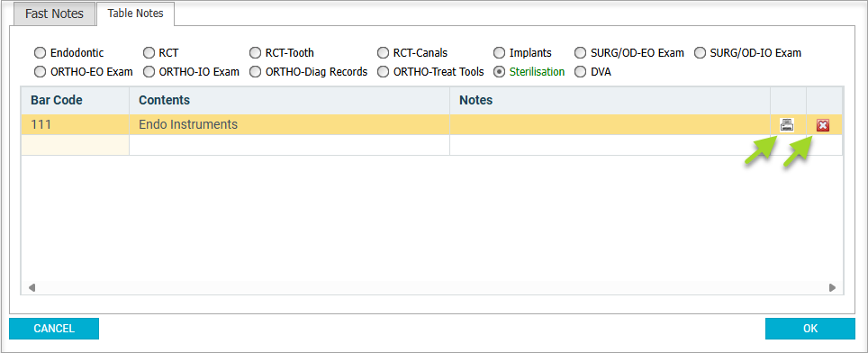Click the Notes cell of row 111
The image size is (868, 353).
[x=610, y=124]
